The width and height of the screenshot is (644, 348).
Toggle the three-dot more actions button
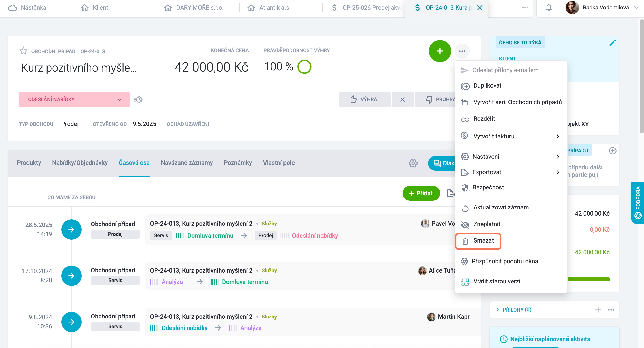462,51
